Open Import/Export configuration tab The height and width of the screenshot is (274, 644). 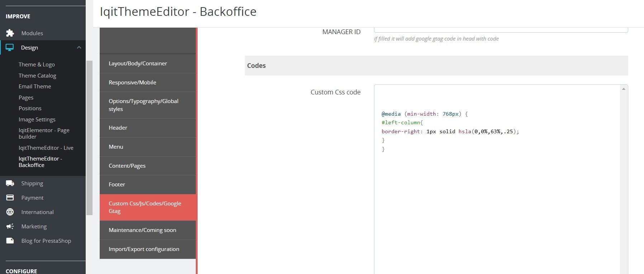click(148, 249)
